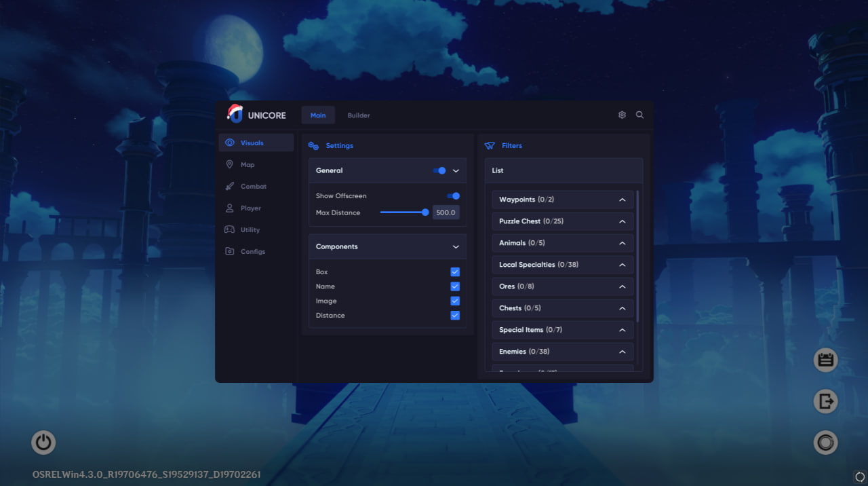Click the List header in Filters

click(564, 170)
